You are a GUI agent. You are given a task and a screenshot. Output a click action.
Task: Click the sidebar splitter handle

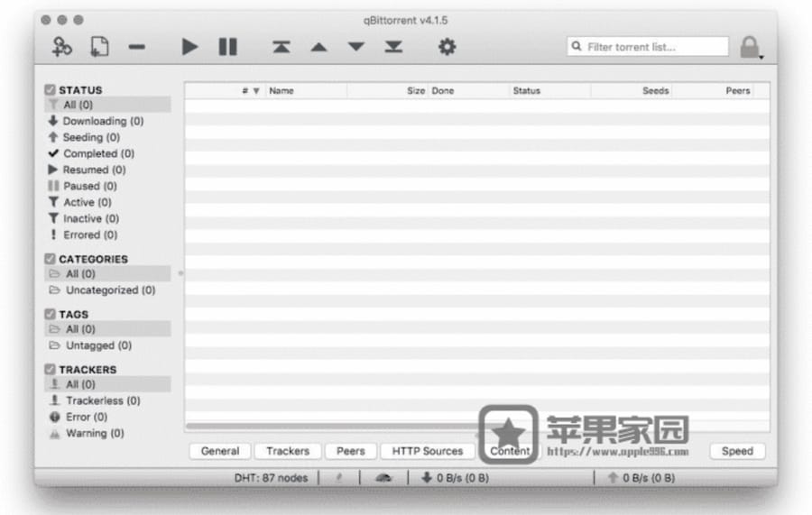[180, 272]
